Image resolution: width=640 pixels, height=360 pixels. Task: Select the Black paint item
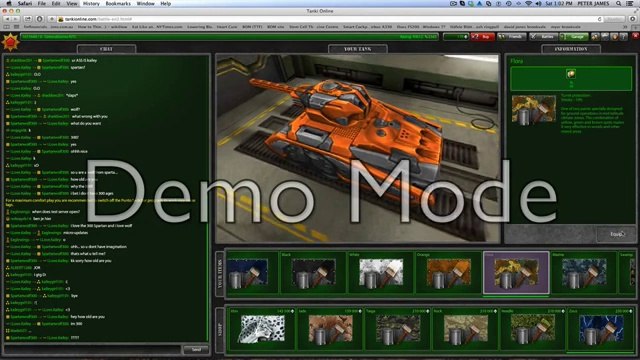(x=313, y=272)
